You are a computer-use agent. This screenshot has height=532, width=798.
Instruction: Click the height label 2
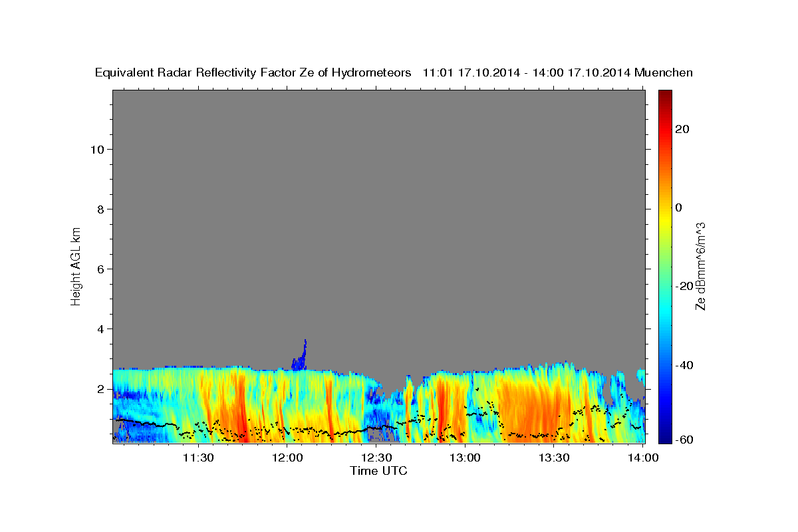tap(101, 389)
